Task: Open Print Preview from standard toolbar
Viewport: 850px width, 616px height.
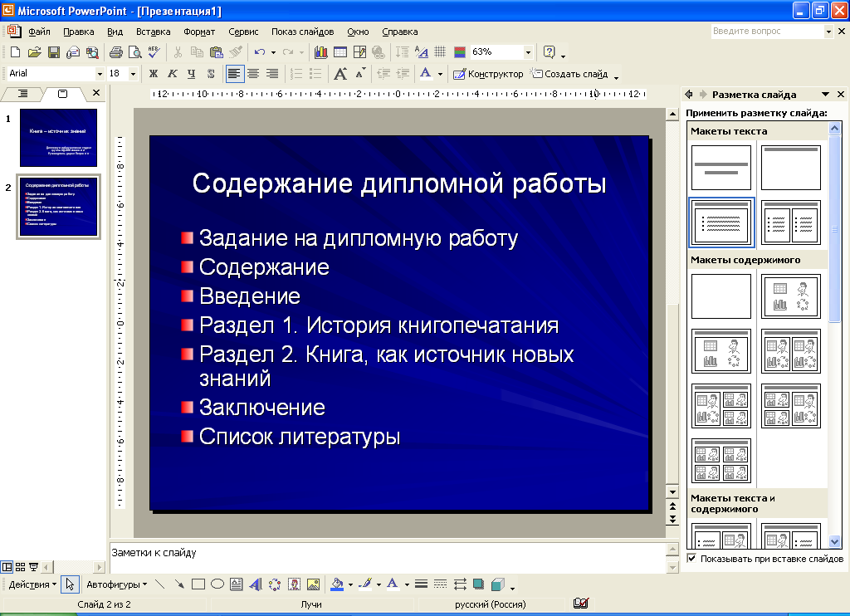Action: pos(134,52)
